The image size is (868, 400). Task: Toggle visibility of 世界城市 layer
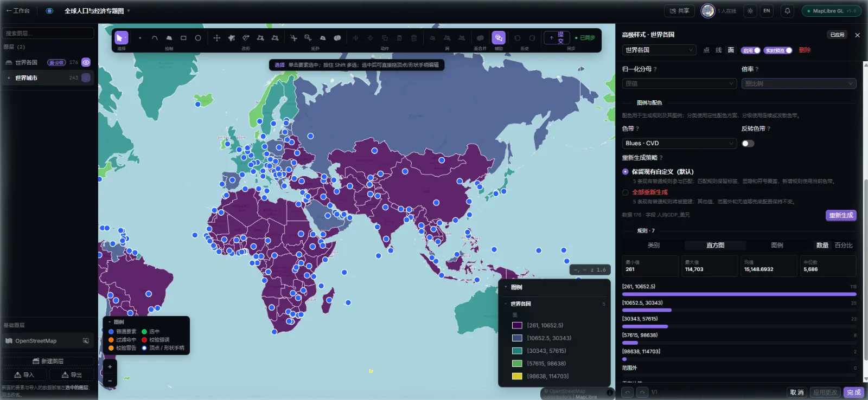coord(86,78)
